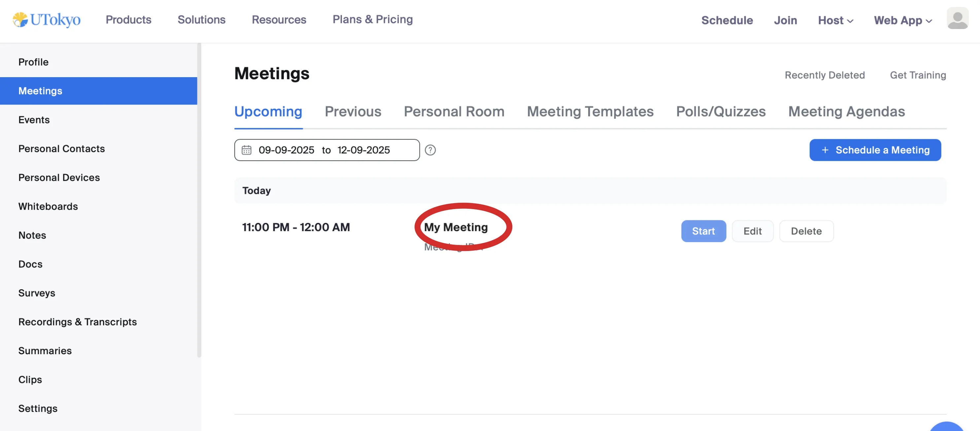Start My Meeting
The width and height of the screenshot is (980, 431).
click(x=703, y=231)
